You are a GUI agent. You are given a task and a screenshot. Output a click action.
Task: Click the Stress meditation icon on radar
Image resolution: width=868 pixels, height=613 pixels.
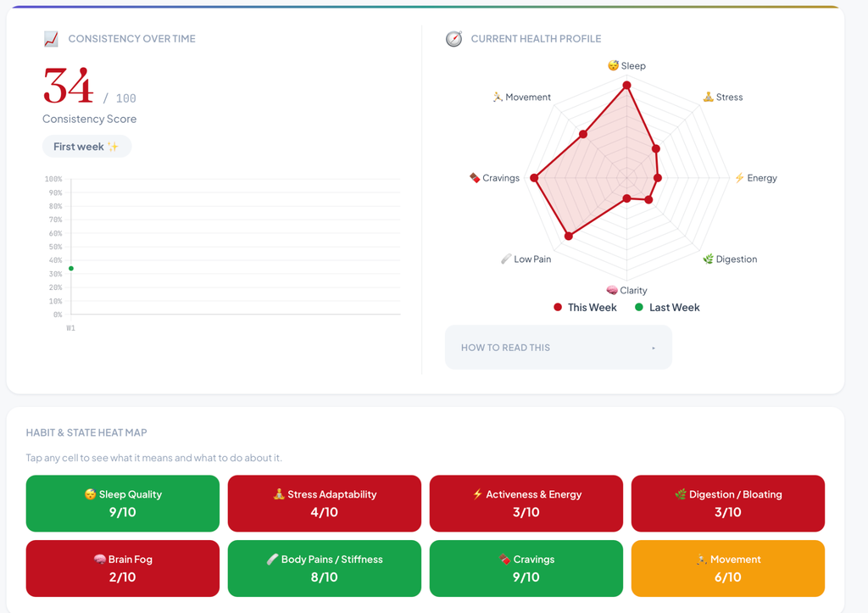tap(708, 97)
